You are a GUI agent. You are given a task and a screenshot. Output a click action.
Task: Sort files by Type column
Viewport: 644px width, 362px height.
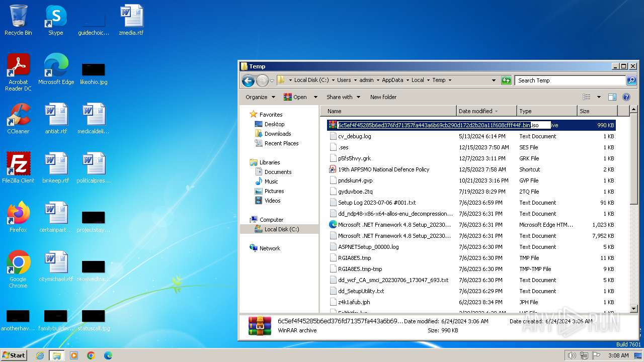547,111
